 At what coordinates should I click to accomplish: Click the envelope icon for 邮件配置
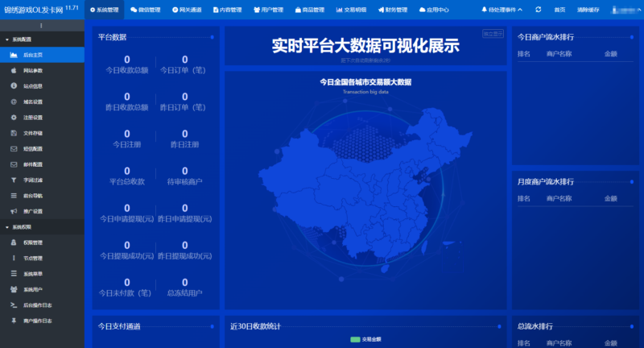click(14, 164)
